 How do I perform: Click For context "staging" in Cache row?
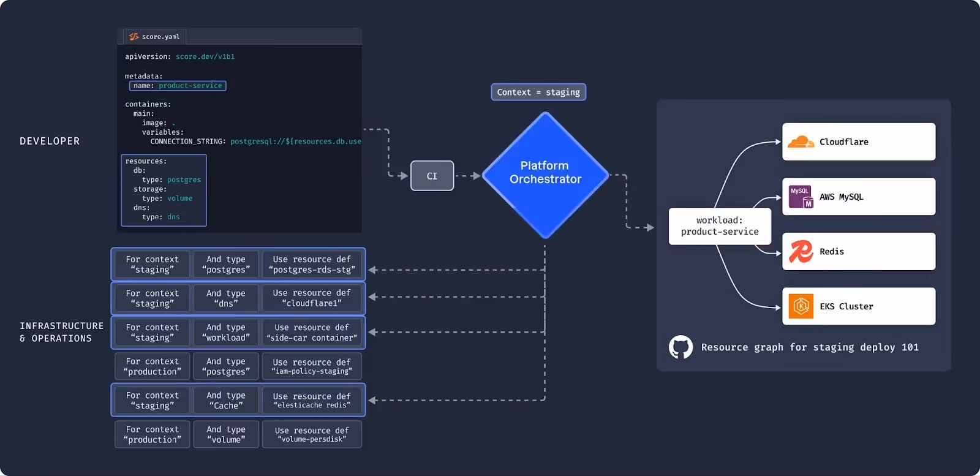153,400
